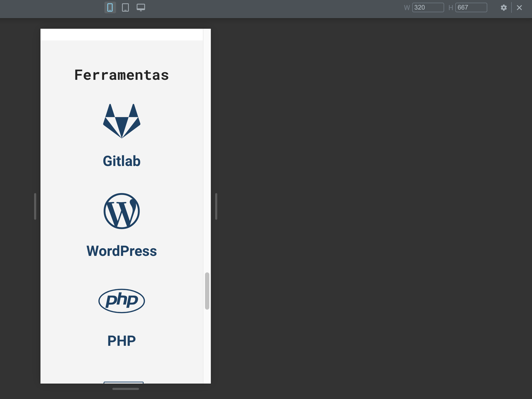Grab the bottom viewport resize handle
The height and width of the screenshot is (399, 532).
[126, 389]
